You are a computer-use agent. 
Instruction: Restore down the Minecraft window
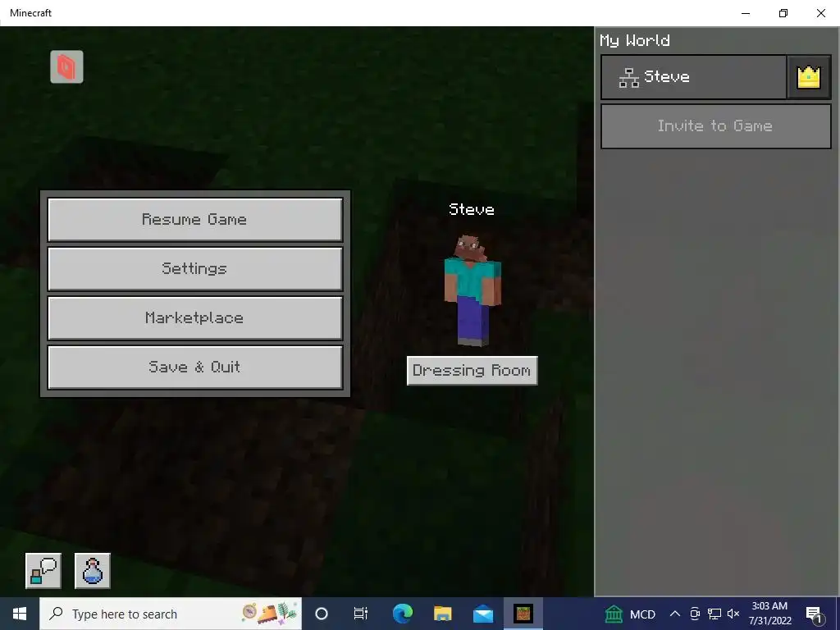783,13
